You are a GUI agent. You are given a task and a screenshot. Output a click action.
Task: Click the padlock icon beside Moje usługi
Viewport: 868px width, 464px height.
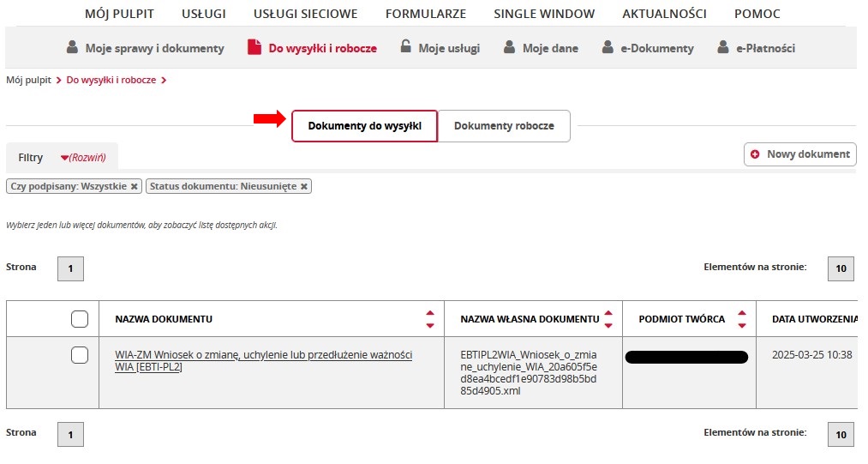click(x=405, y=48)
